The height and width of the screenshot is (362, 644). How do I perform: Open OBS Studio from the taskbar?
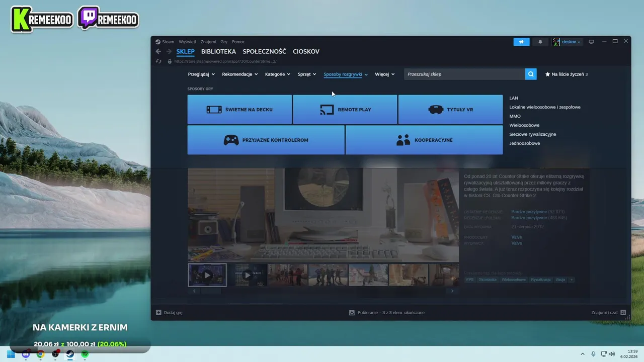click(x=55, y=354)
